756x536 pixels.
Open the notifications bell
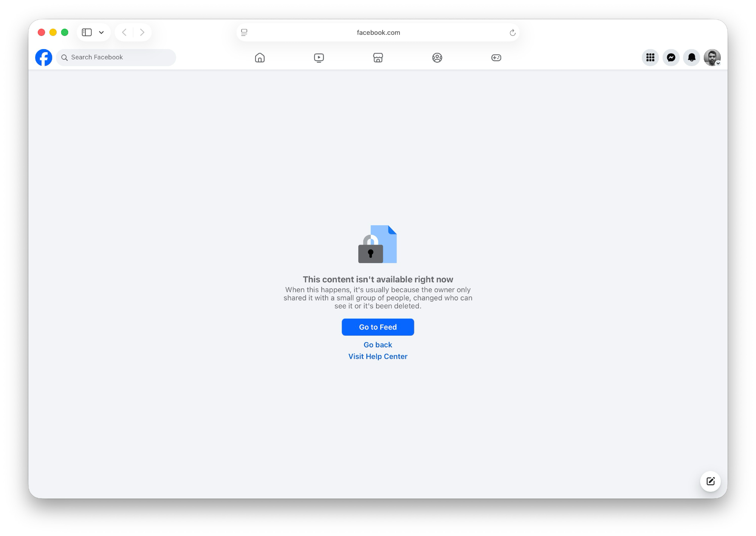691,57
